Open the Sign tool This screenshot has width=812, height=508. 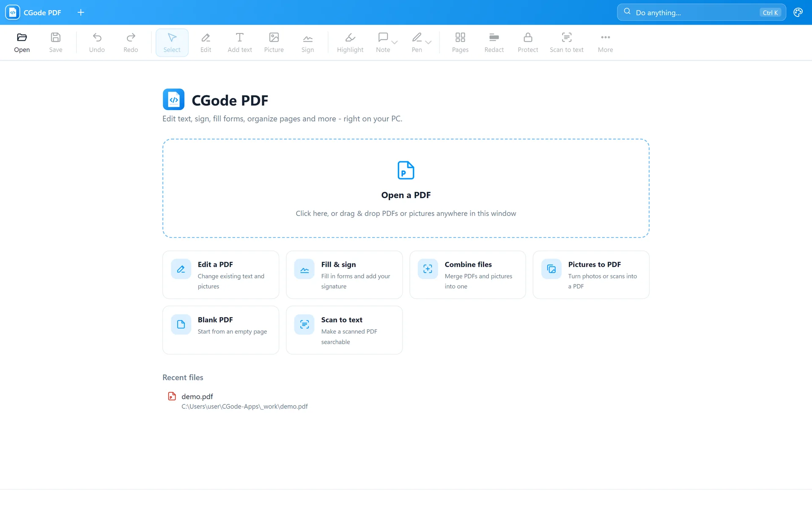tap(307, 42)
